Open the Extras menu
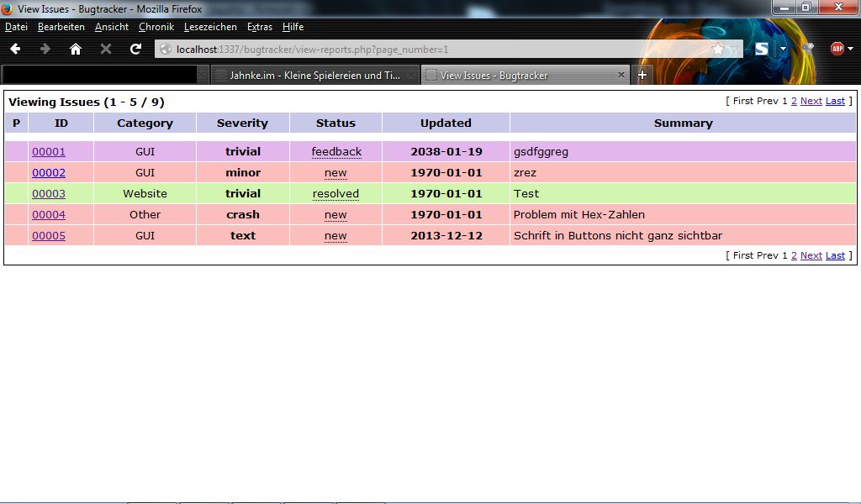The width and height of the screenshot is (861, 504). [x=259, y=27]
